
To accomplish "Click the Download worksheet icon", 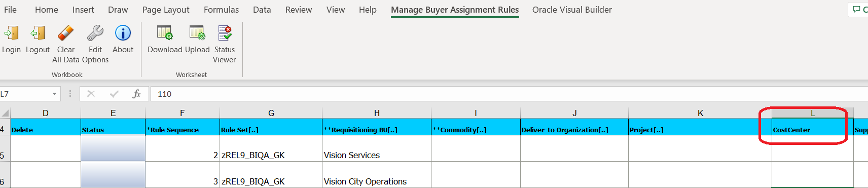I will 165,33.
